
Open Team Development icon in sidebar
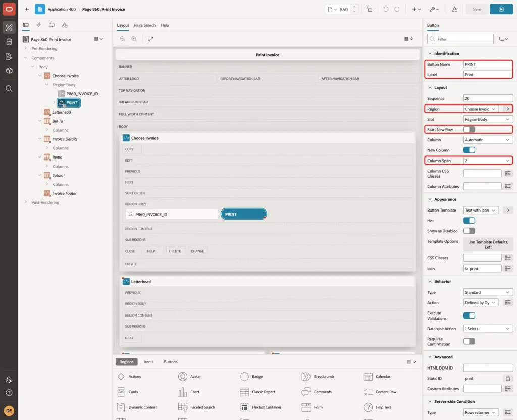click(x=9, y=56)
